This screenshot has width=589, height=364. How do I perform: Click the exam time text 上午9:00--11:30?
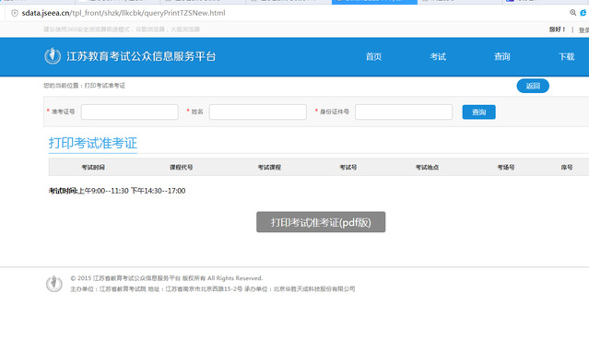[x=103, y=191]
